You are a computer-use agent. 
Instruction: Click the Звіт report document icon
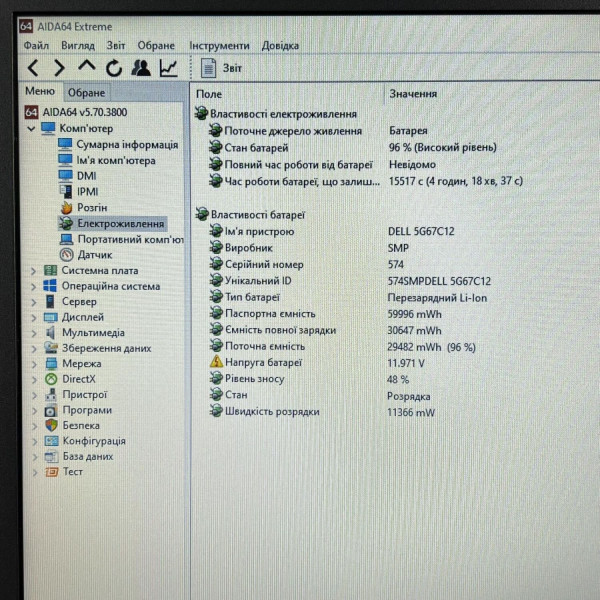point(209,68)
